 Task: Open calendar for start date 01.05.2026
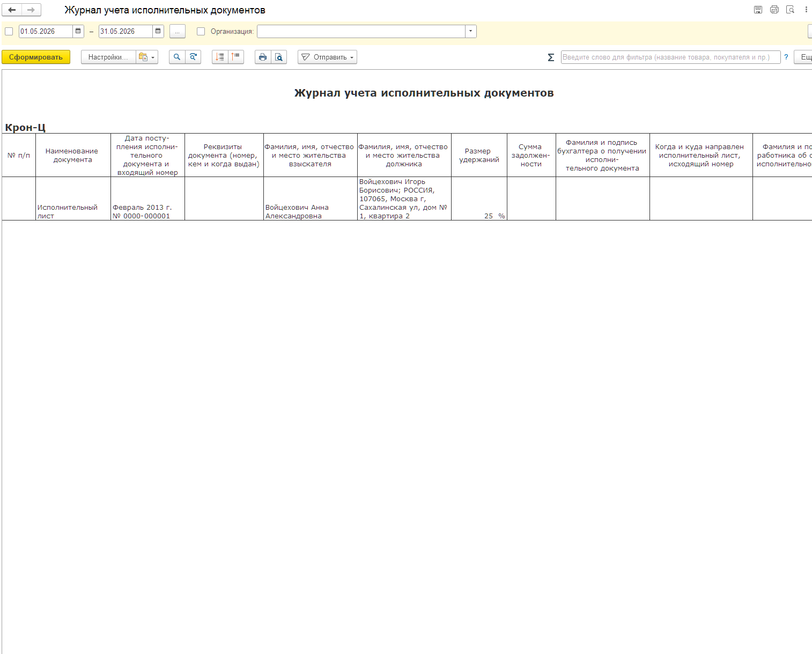[x=78, y=31]
